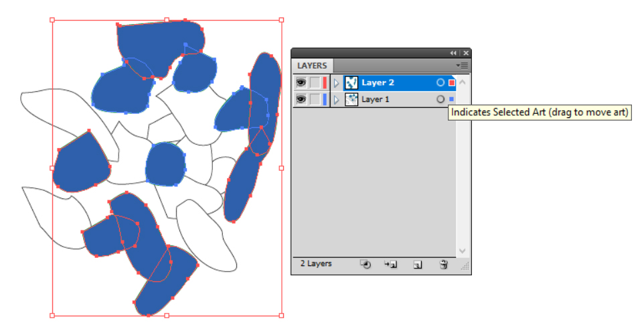Image resolution: width=644 pixels, height=335 pixels.
Task: Select the Layer 2 row by name
Action: [x=378, y=82]
